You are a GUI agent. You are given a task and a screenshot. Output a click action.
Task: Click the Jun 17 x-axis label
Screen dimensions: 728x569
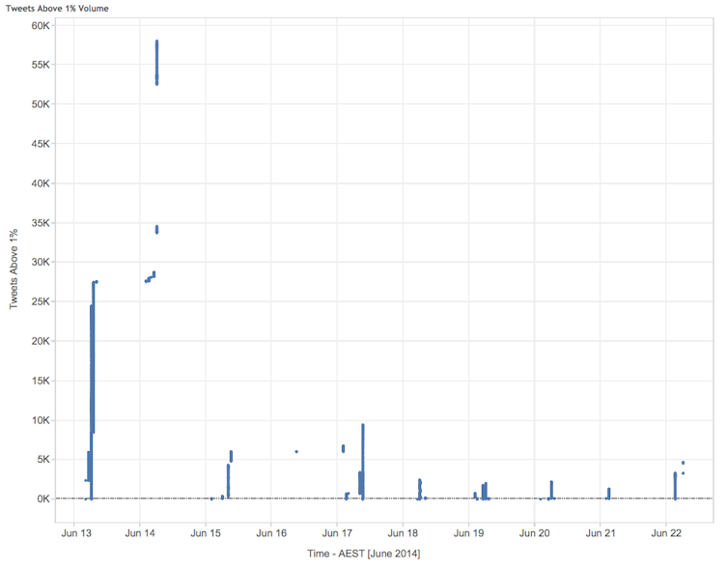click(x=337, y=533)
